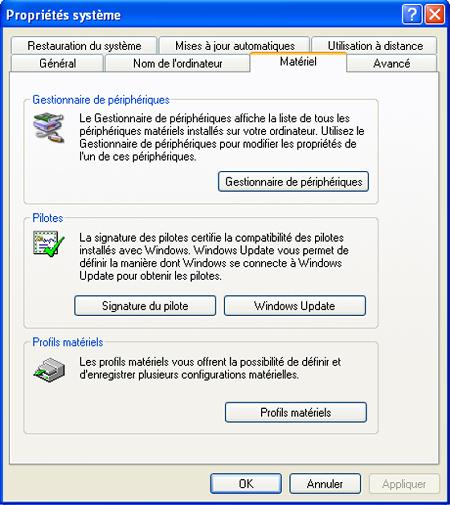450x505 pixels.
Task: Close the Propriétés système dialog
Action: click(x=435, y=14)
